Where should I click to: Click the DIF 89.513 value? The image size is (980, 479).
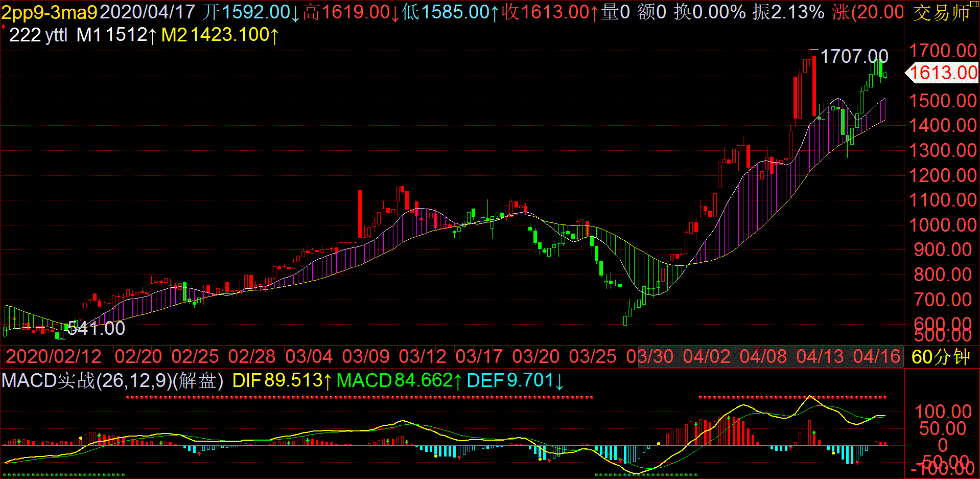coord(282,381)
